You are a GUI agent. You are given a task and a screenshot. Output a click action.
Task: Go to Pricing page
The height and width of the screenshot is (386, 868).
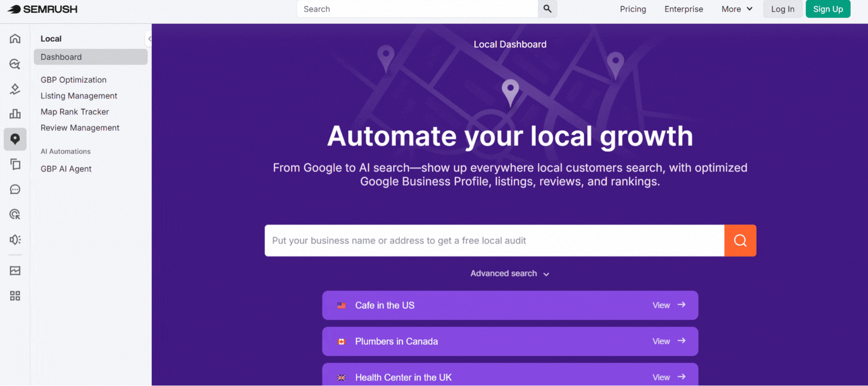(633, 9)
